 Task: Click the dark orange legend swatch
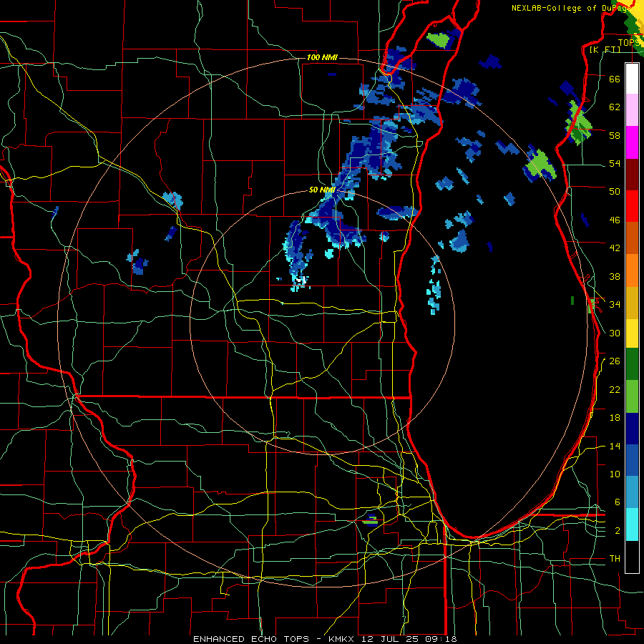point(632,238)
